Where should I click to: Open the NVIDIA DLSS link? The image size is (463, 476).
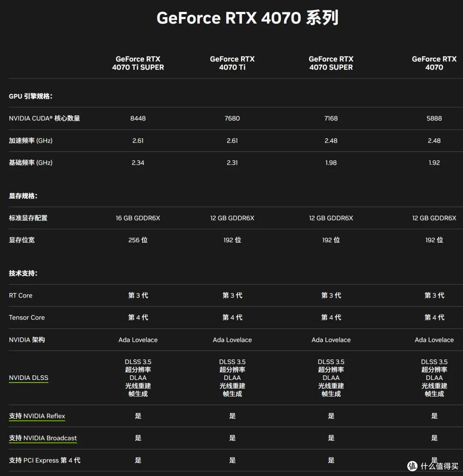pyautogui.click(x=29, y=378)
